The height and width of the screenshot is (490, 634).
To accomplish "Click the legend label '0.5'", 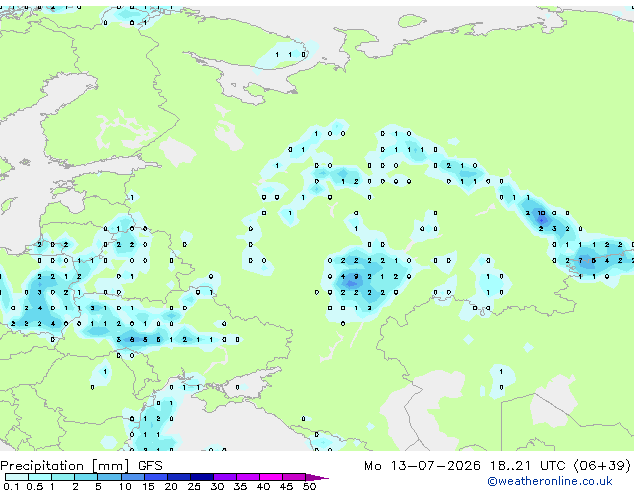I will [x=35, y=486].
